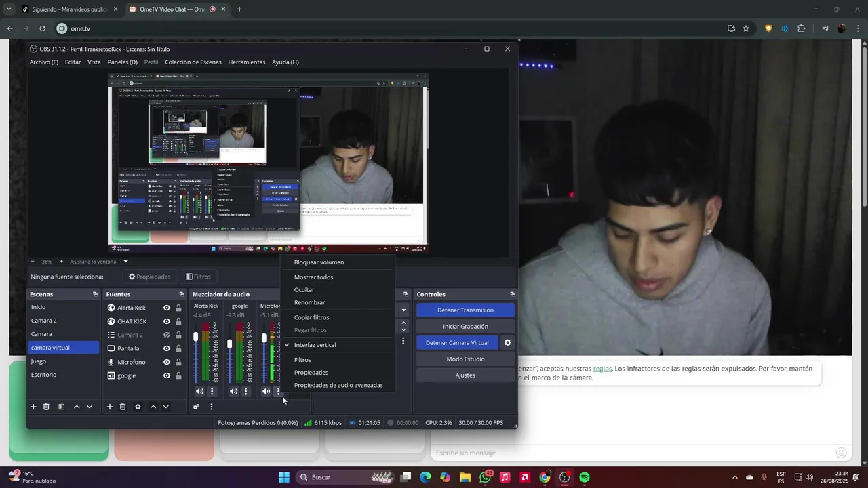Open transition three-dot options menu
868x488 pixels.
click(x=403, y=341)
